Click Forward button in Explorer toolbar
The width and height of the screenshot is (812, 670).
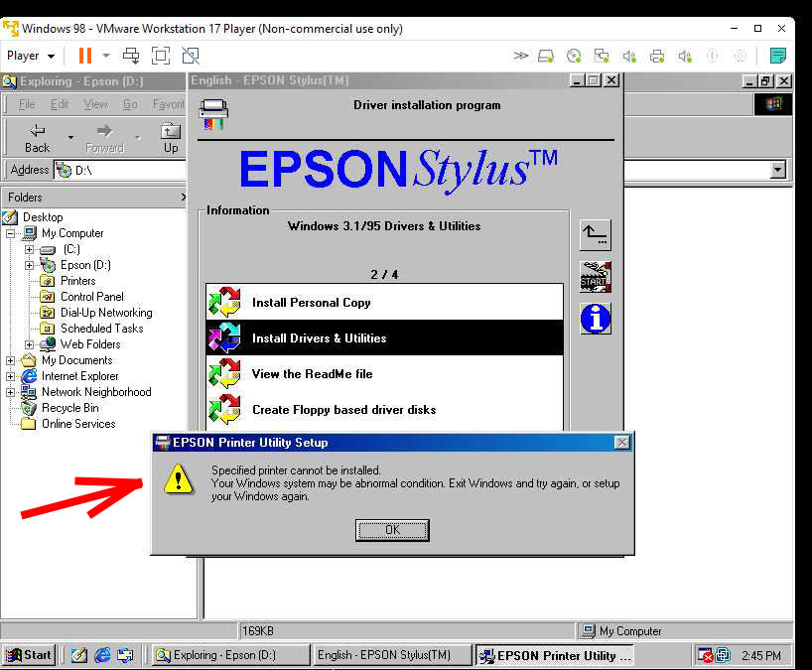(x=104, y=138)
